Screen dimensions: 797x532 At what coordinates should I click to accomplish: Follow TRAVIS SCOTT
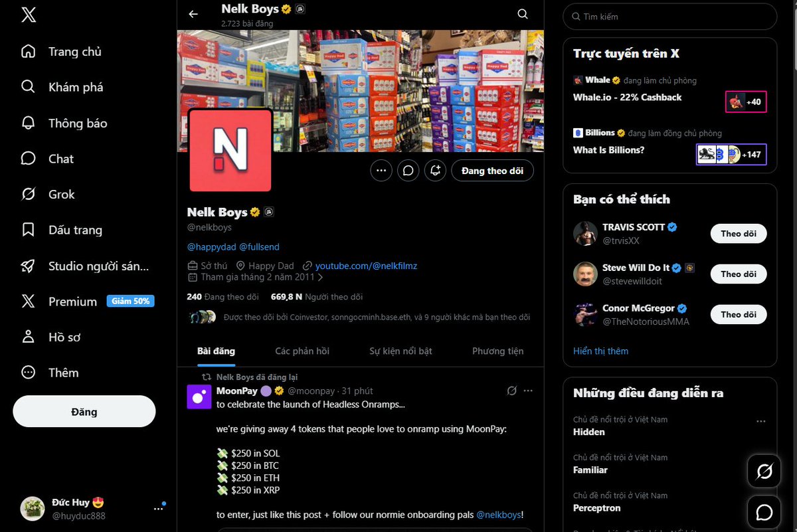739,233
